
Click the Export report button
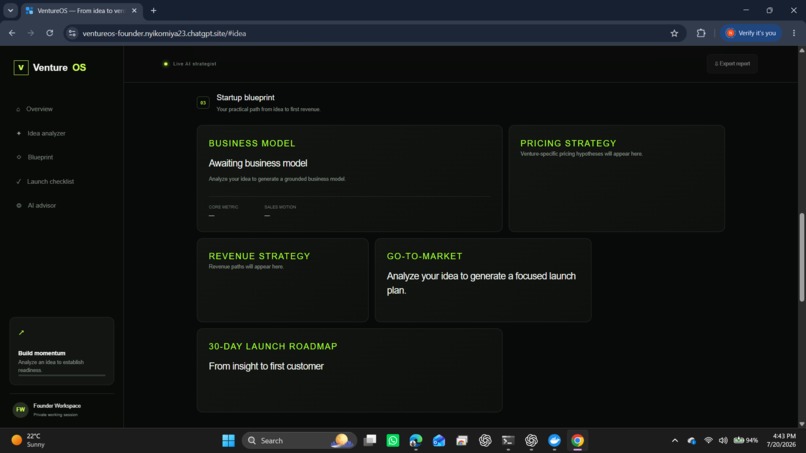click(732, 64)
